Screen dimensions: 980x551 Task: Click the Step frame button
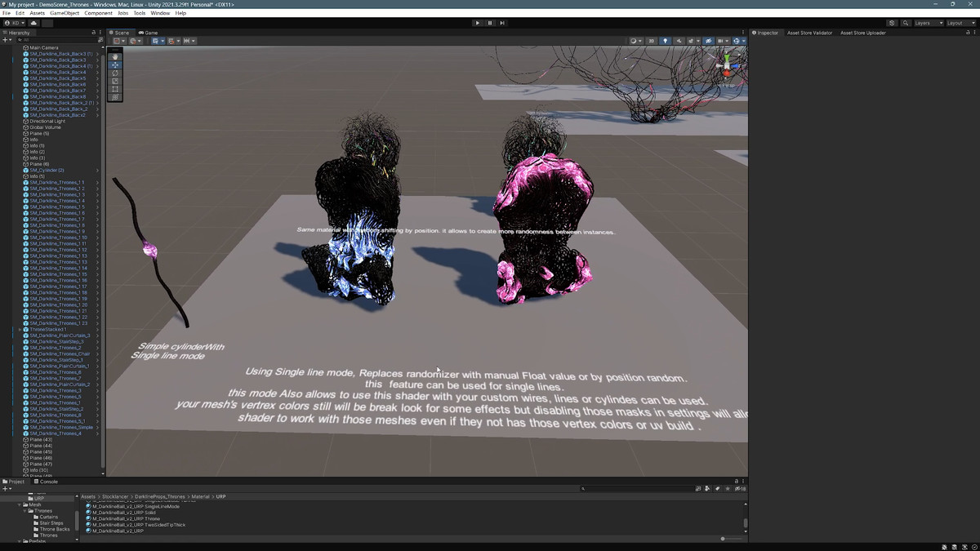(502, 23)
